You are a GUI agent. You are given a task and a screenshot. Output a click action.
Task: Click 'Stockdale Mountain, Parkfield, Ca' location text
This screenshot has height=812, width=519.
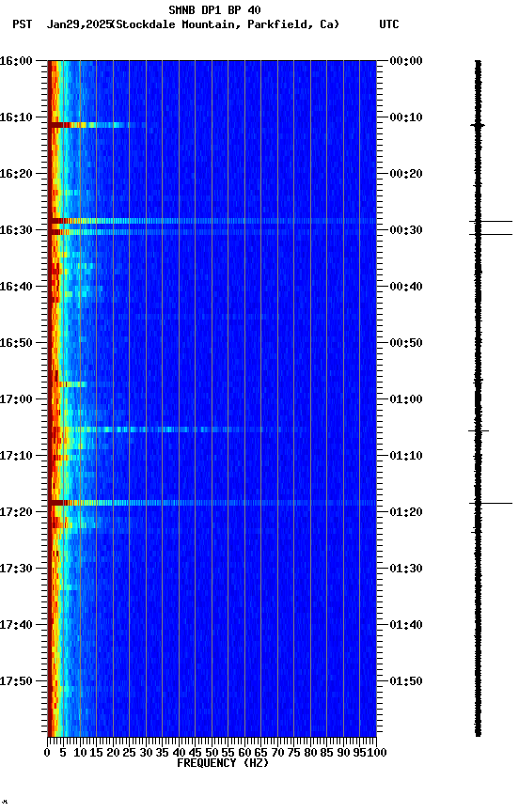coord(225,24)
